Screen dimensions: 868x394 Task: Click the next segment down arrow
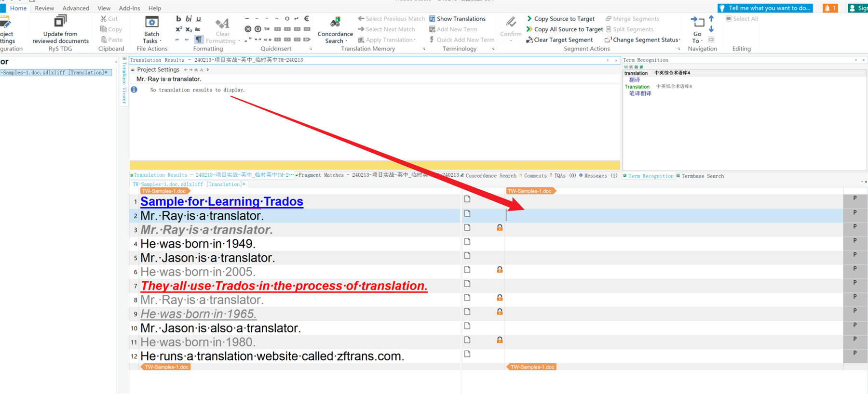tap(711, 29)
